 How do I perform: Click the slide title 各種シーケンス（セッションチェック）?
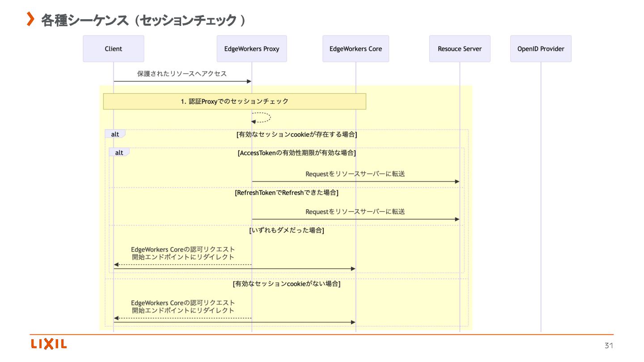coord(144,20)
